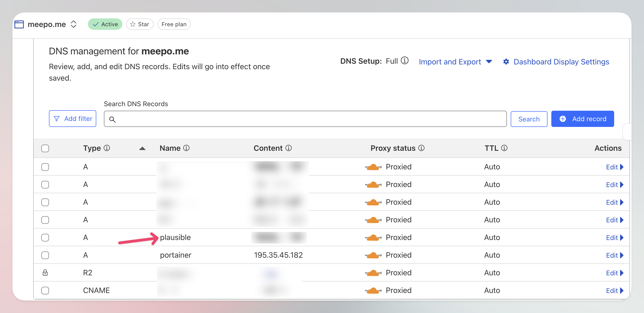Click the Name column header
The height and width of the screenshot is (313, 644).
(x=170, y=148)
